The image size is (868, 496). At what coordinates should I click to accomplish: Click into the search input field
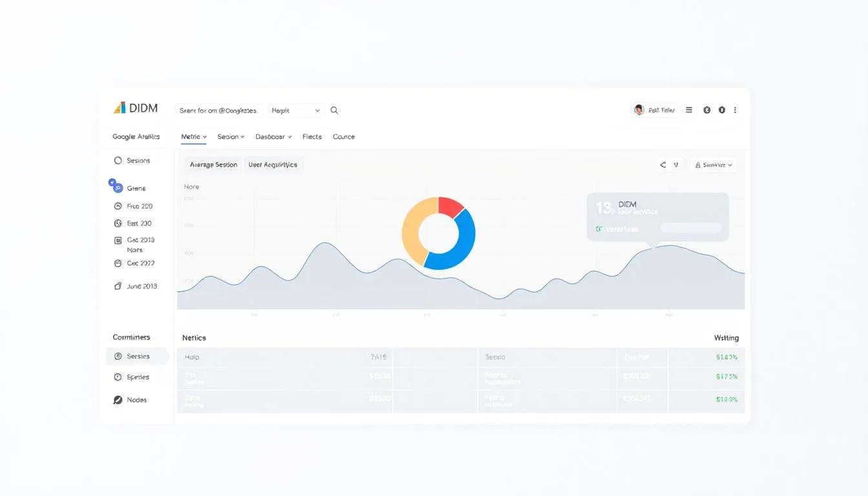[218, 110]
